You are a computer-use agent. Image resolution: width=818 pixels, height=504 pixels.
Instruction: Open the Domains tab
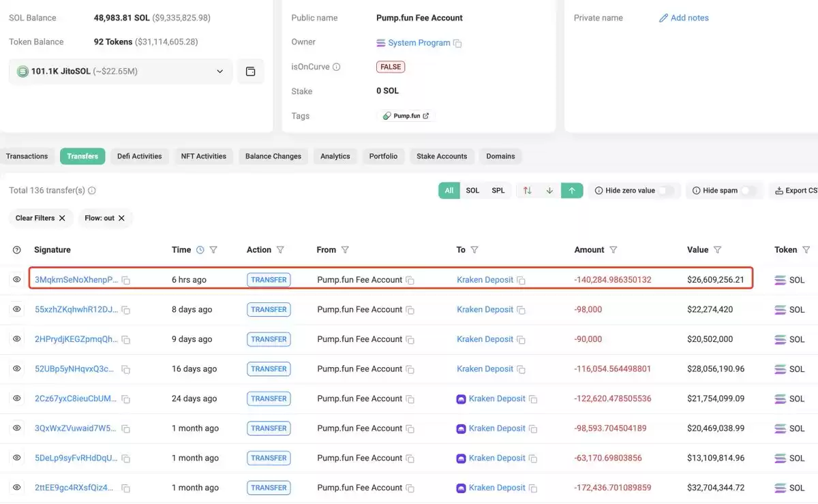[500, 157]
